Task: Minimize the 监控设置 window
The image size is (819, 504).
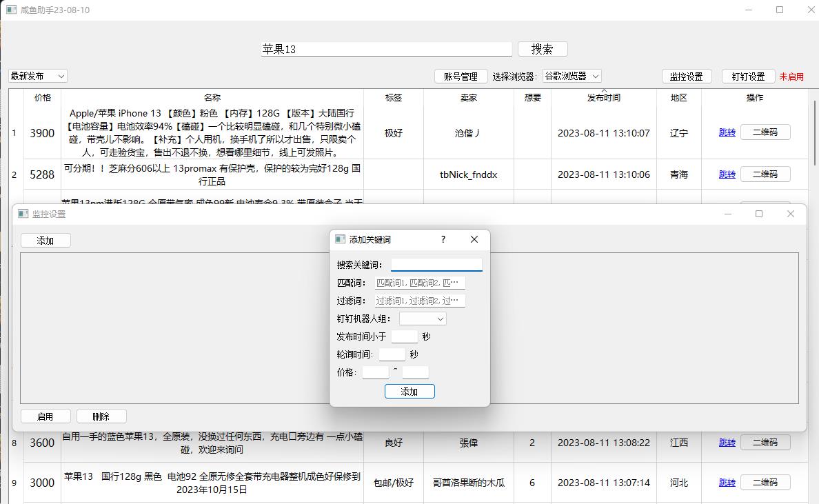Action: pos(728,214)
